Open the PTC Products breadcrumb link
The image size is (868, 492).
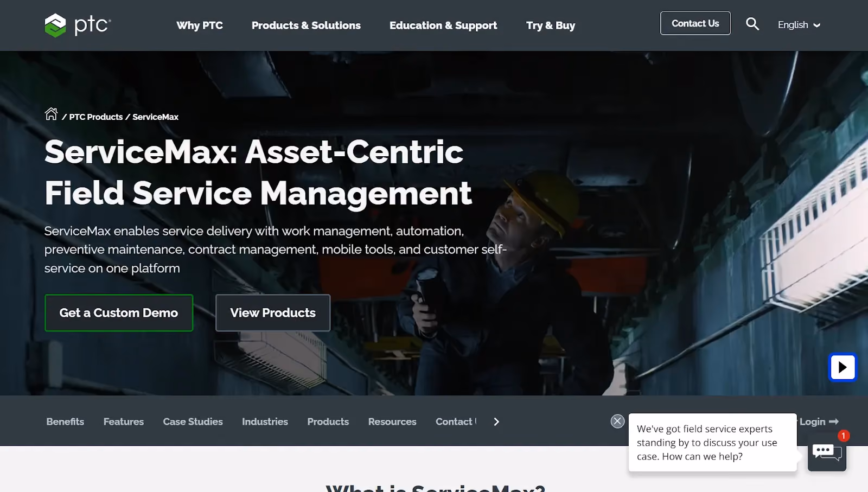point(96,117)
